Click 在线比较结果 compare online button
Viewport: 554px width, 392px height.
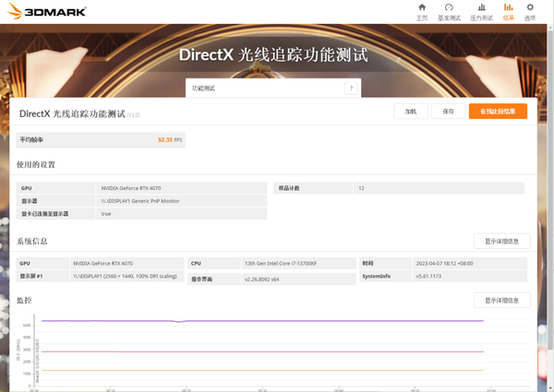498,112
